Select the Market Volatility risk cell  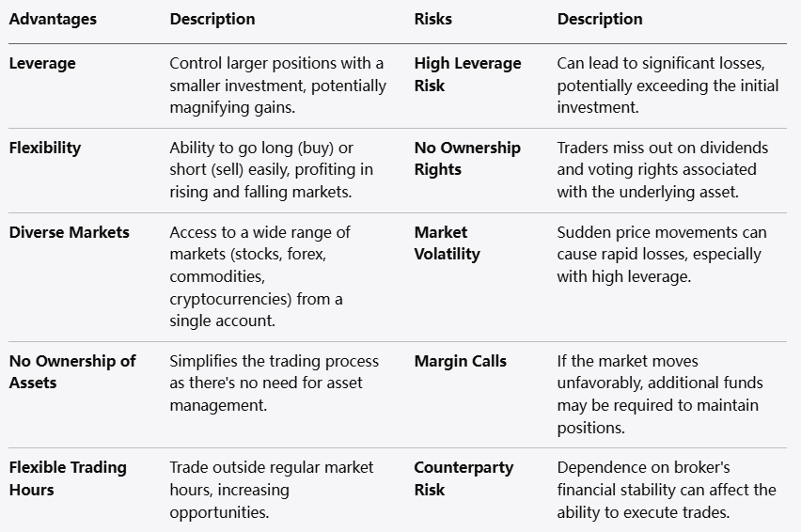[x=447, y=243]
